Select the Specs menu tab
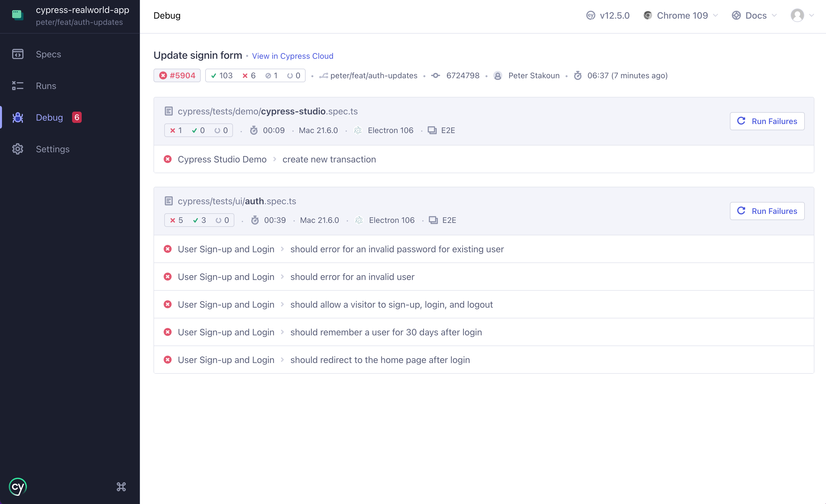826x504 pixels. [48, 54]
